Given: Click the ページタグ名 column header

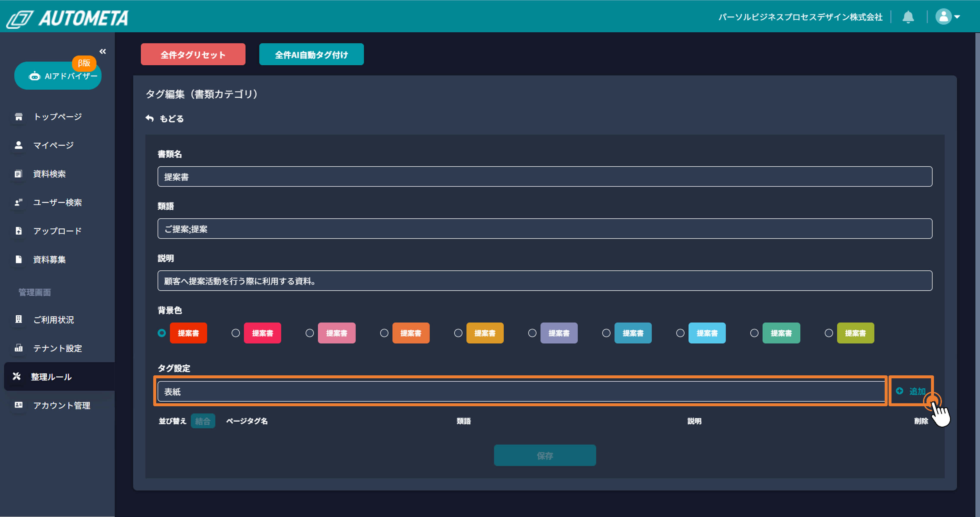Looking at the screenshot, I should 247,421.
